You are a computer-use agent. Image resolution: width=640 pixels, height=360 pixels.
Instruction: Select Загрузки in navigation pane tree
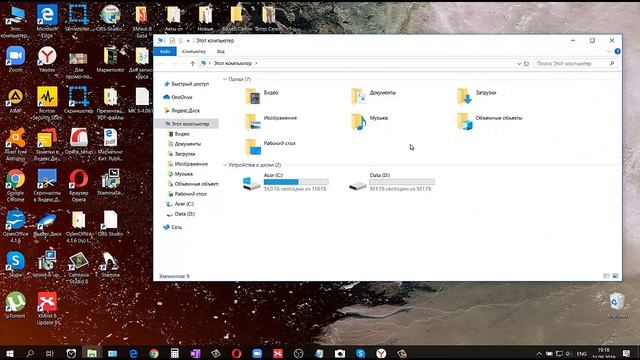[x=182, y=154]
